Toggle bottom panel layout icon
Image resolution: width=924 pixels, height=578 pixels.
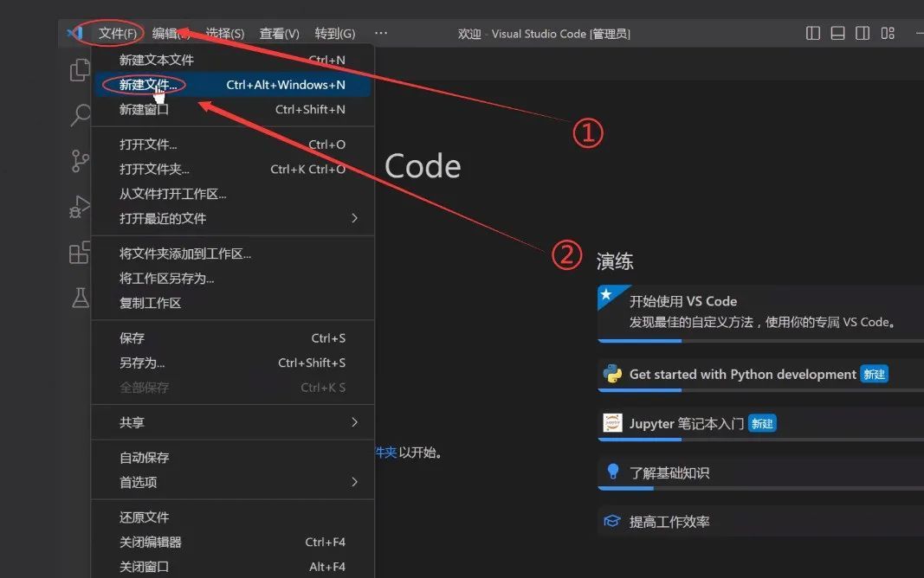[x=837, y=33]
